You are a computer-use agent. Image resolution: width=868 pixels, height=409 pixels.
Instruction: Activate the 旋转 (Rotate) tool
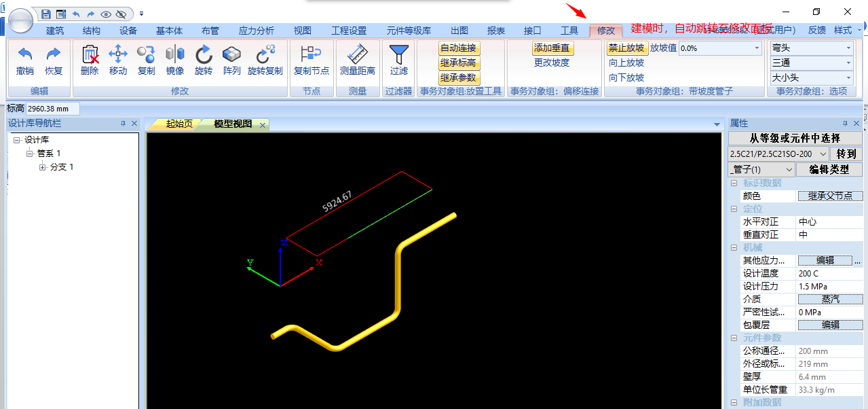204,54
